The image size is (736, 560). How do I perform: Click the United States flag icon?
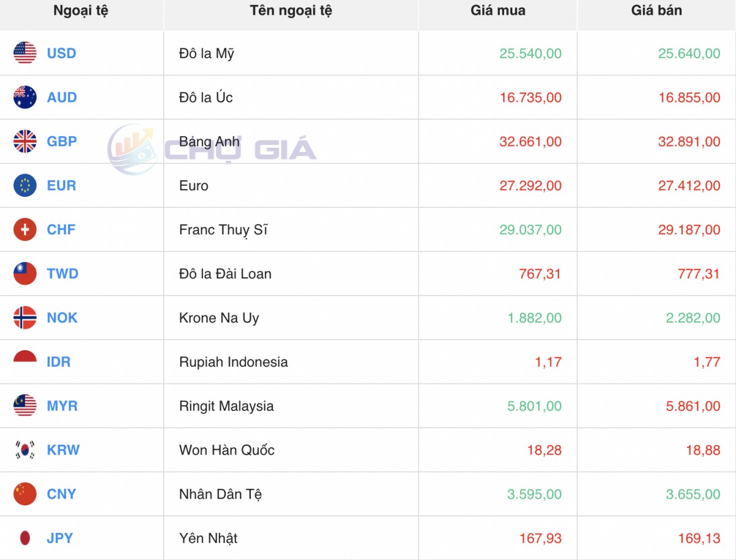(x=25, y=53)
